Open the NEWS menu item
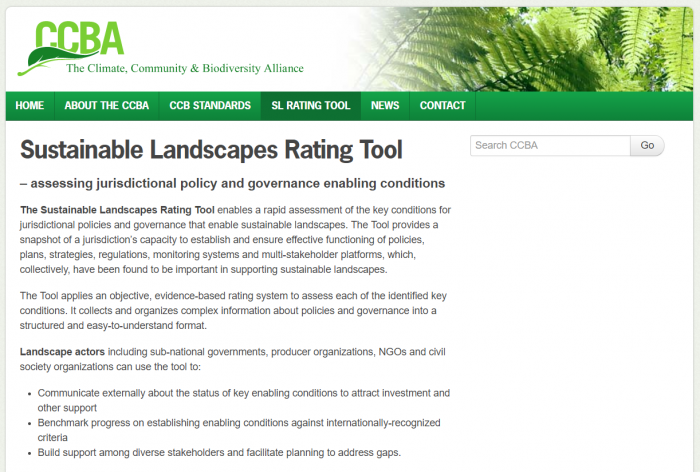700x472 pixels. [x=385, y=106]
